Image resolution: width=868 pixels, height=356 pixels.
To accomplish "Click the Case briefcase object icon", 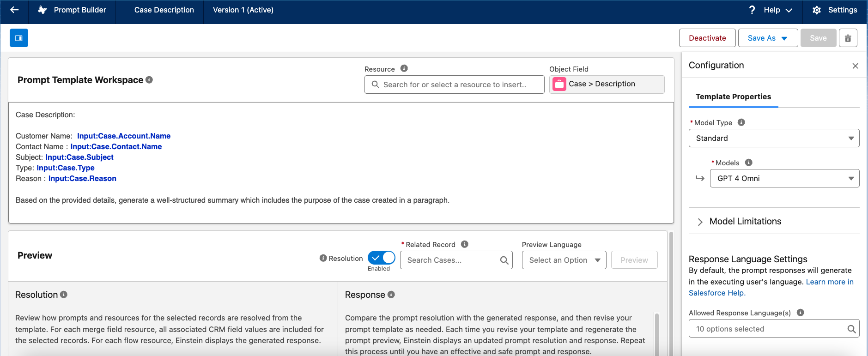I will click(559, 84).
